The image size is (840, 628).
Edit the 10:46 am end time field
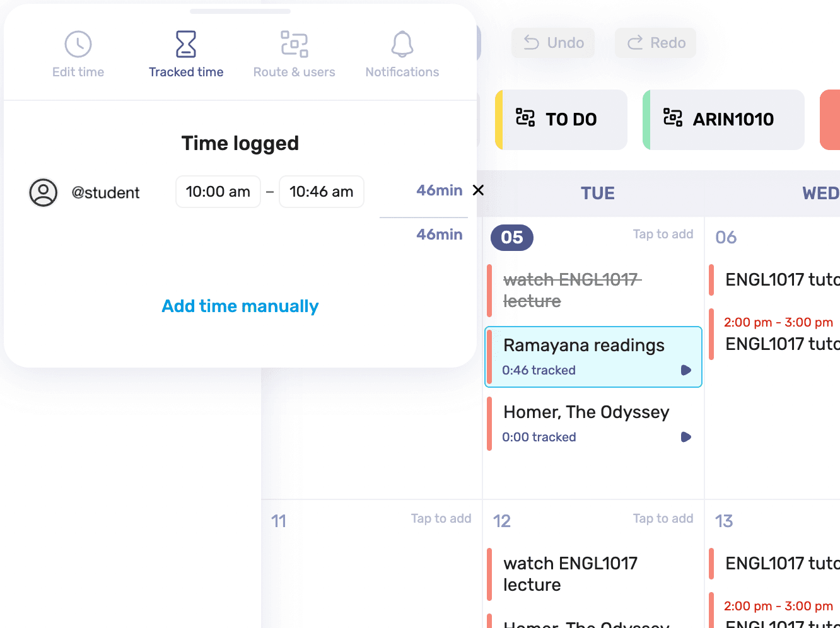pos(322,192)
